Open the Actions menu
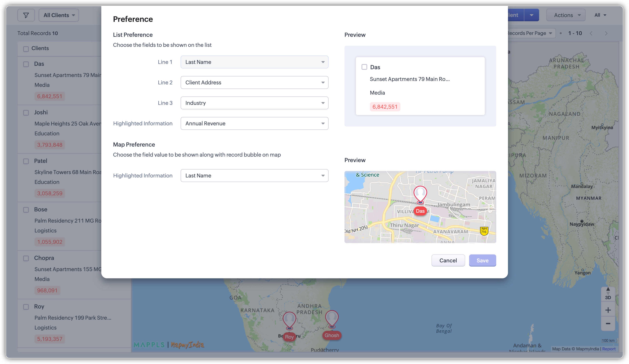 pyautogui.click(x=566, y=15)
